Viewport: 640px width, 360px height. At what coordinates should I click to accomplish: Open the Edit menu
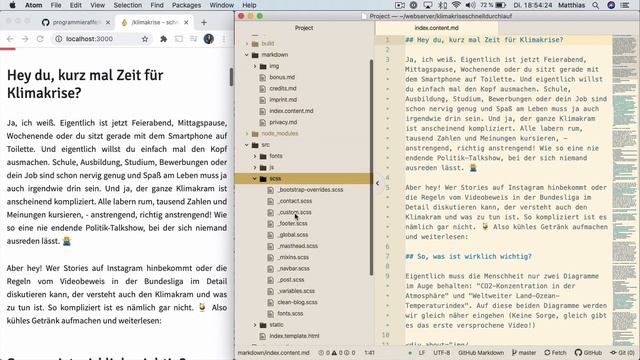[76, 5]
